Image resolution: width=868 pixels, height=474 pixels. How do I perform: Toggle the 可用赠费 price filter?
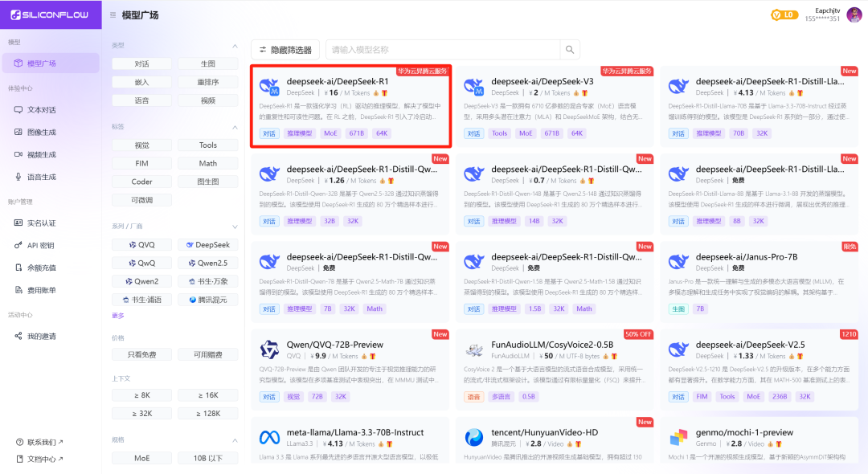tap(208, 354)
